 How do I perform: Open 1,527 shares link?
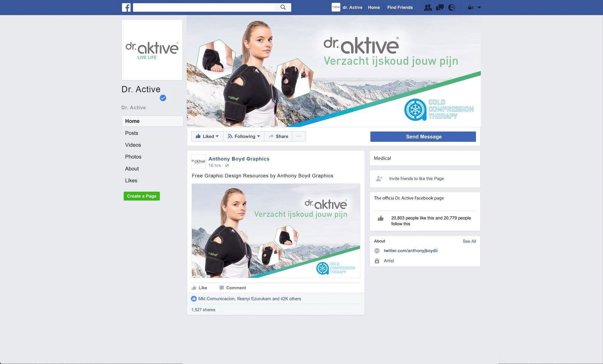[203, 310]
